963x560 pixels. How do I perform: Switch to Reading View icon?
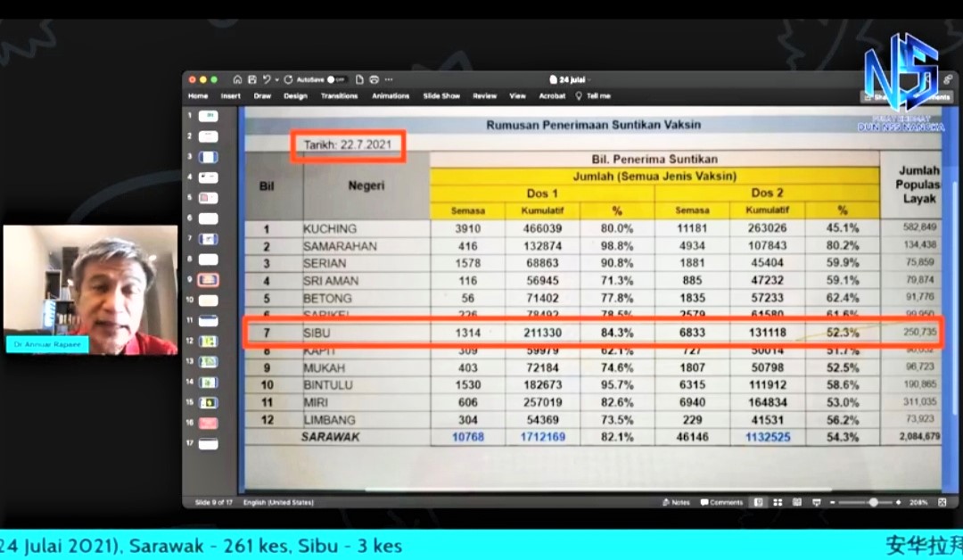click(x=795, y=502)
